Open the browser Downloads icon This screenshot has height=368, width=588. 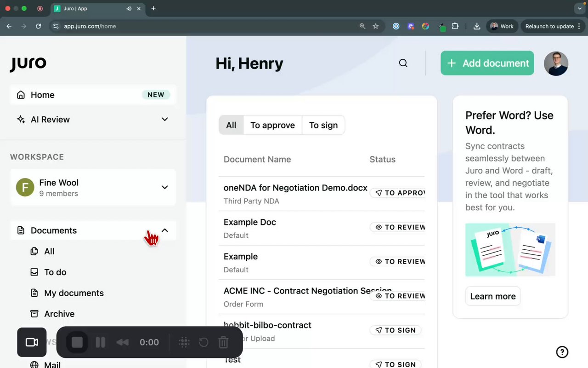pyautogui.click(x=477, y=26)
